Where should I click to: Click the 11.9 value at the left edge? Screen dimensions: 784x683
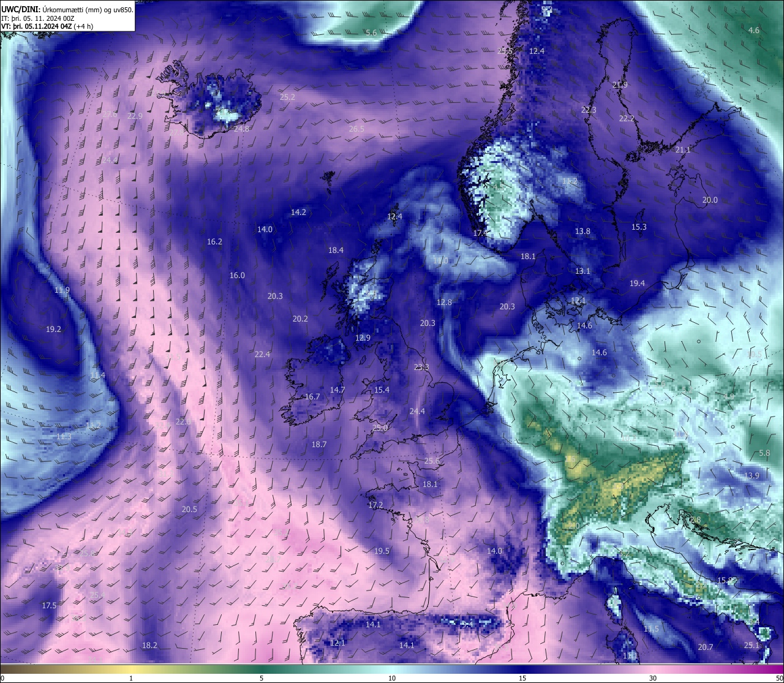(62, 290)
